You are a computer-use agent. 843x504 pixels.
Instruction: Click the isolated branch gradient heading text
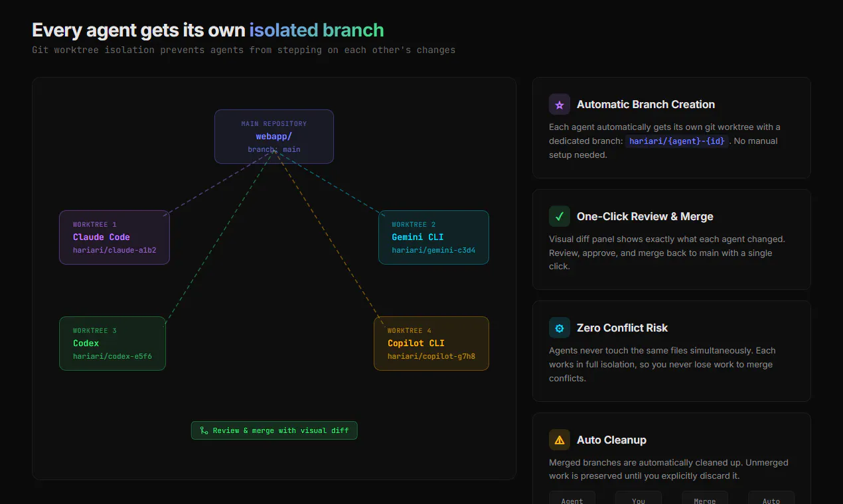(317, 31)
